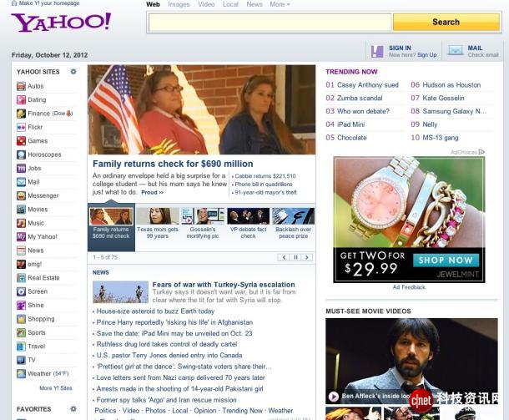Open Family returns check for $690 million headline
The height and width of the screenshot is (420, 509).
[173, 164]
